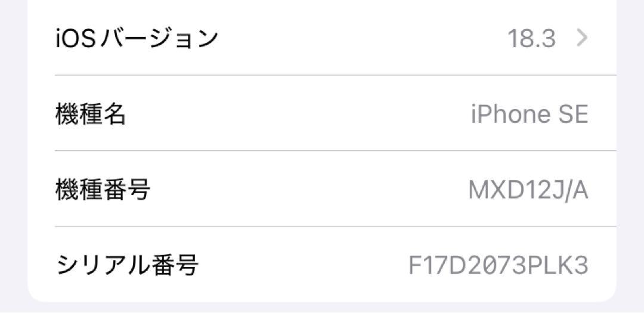Tap the iPhone SE model name value
The width and height of the screenshot is (644, 313).
click(530, 114)
